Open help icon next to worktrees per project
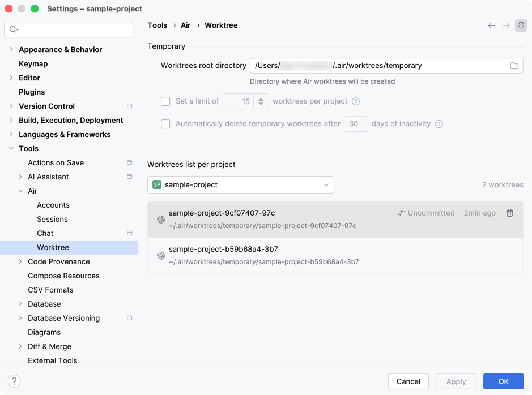532x395 pixels. pyautogui.click(x=356, y=101)
